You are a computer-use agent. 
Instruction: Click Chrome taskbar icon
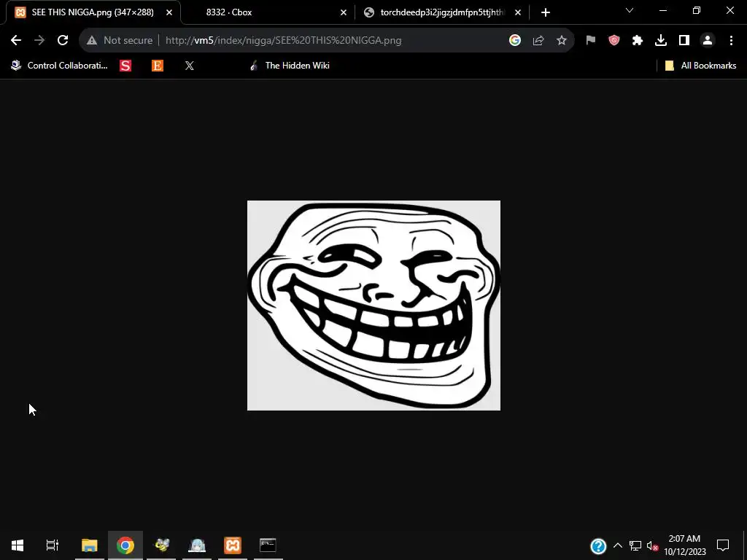pos(125,545)
